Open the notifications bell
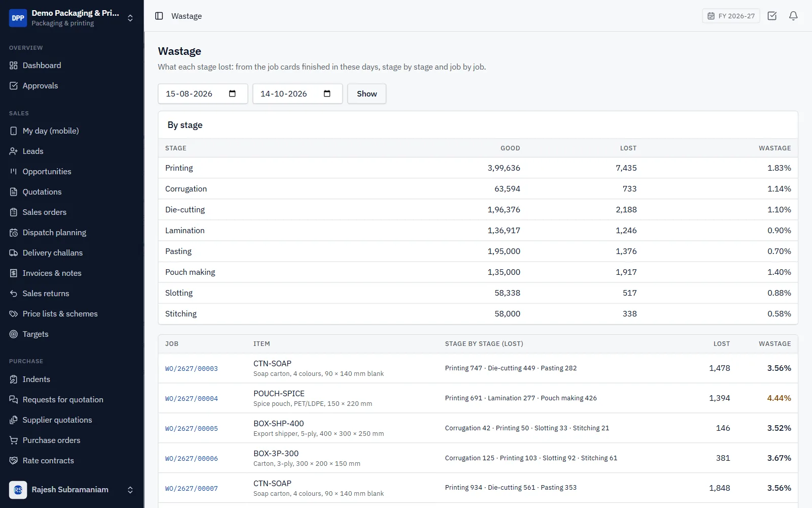812x508 pixels. click(793, 16)
